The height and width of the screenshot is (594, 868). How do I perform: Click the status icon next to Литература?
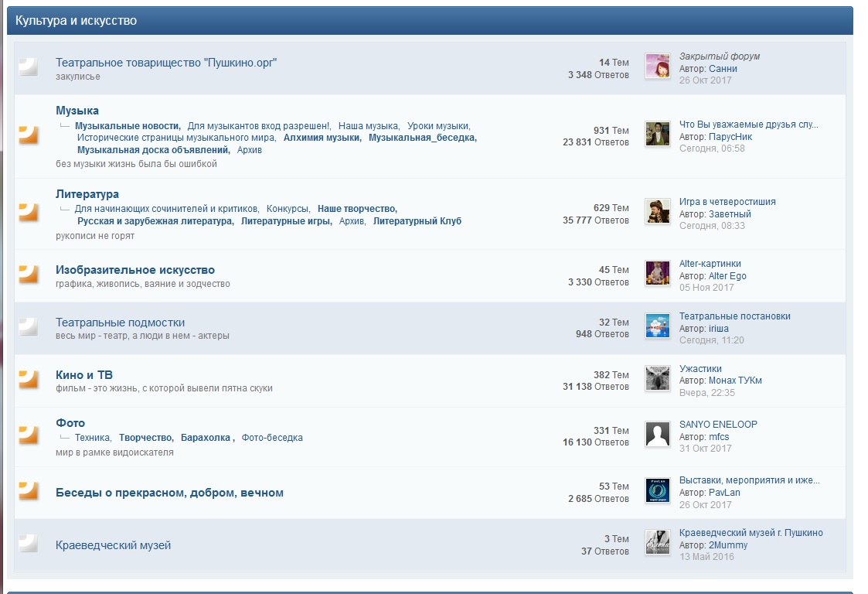(x=29, y=211)
